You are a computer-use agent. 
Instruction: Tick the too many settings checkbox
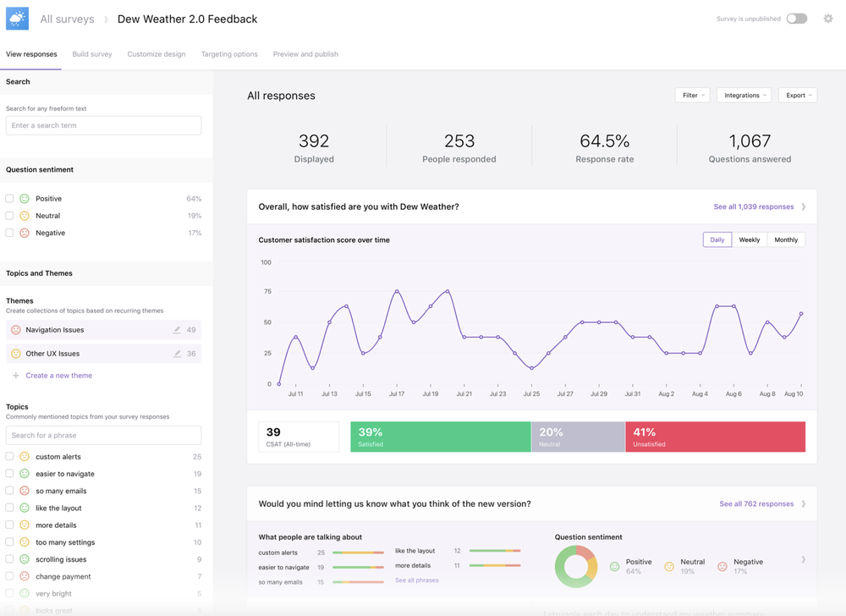click(x=9, y=542)
